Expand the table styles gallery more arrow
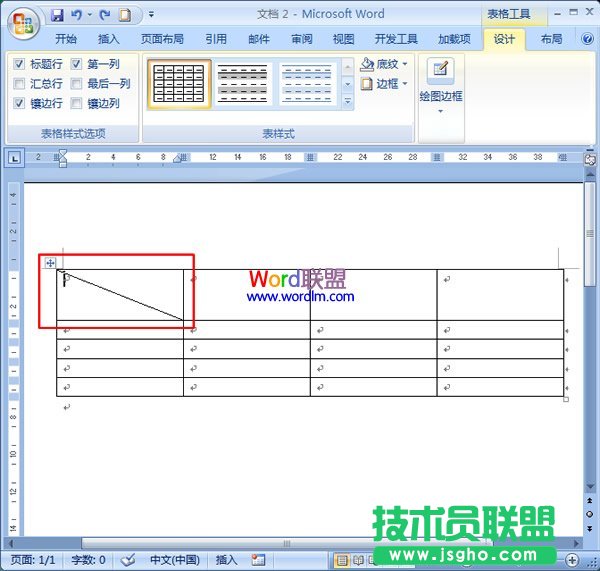The height and width of the screenshot is (571, 600). pyautogui.click(x=348, y=102)
